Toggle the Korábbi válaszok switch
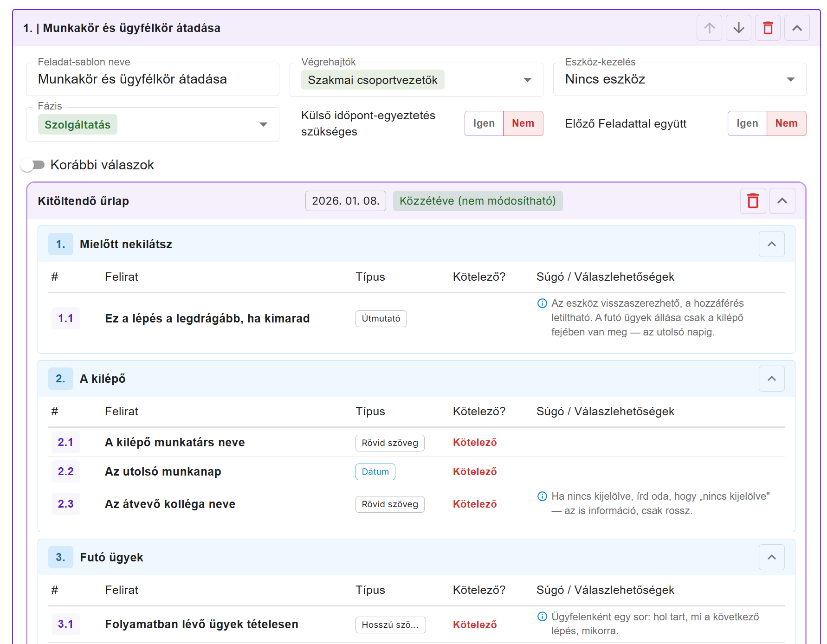Image resolution: width=827 pixels, height=644 pixels. coord(32,165)
